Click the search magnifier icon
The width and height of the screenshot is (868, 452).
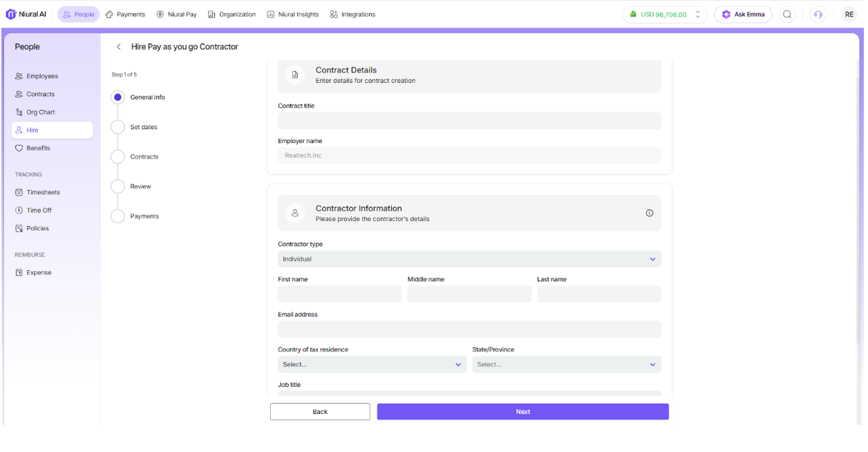[787, 15]
